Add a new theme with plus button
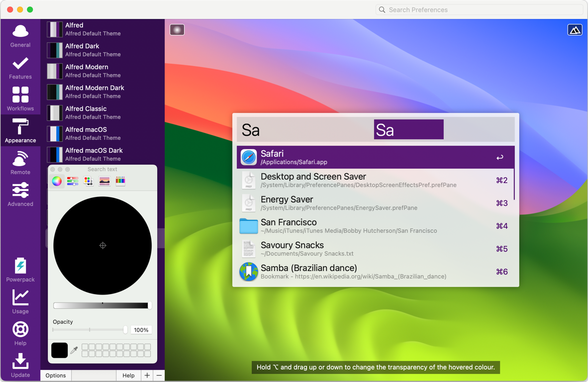 147,376
